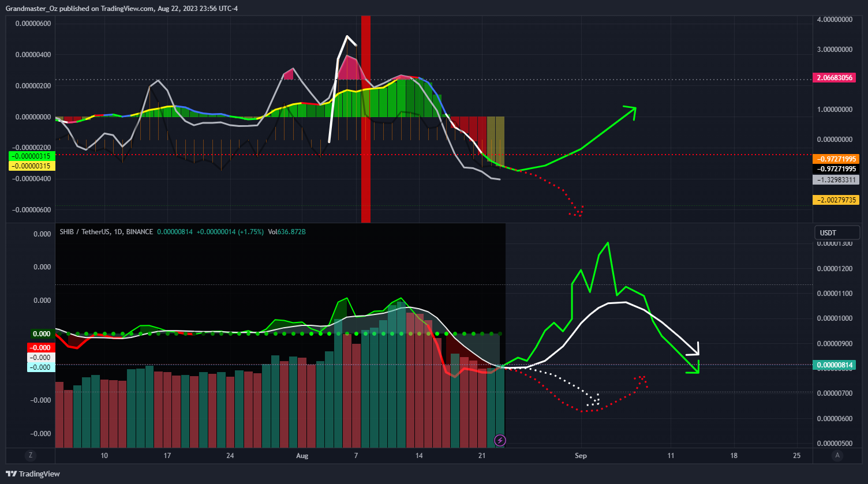The image size is (868, 484).
Task: Click the -0.00000400 left-axis value
Action: (x=31, y=178)
